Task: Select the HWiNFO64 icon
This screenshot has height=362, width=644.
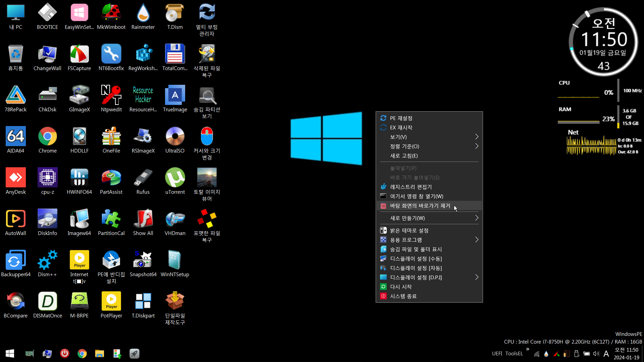Action: pyautogui.click(x=79, y=181)
